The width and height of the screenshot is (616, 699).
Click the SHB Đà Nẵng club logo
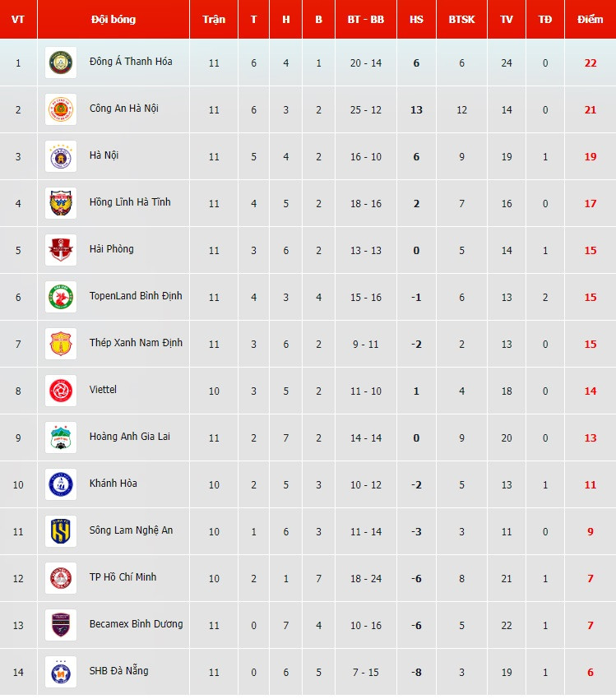click(61, 672)
